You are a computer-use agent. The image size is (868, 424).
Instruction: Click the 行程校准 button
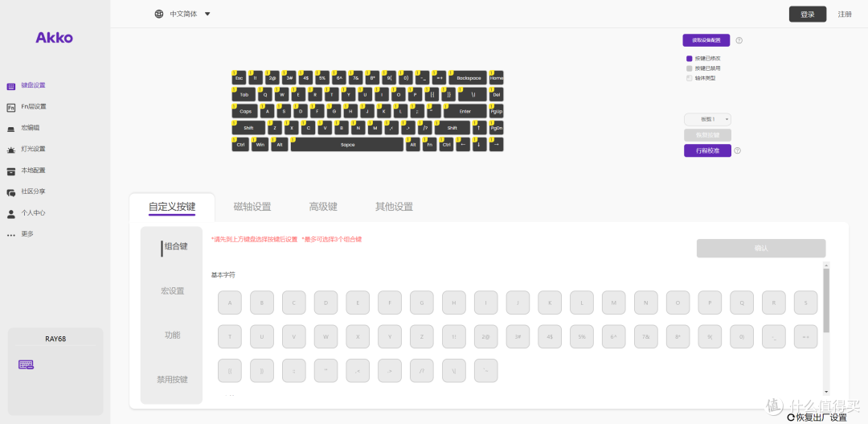(x=707, y=150)
